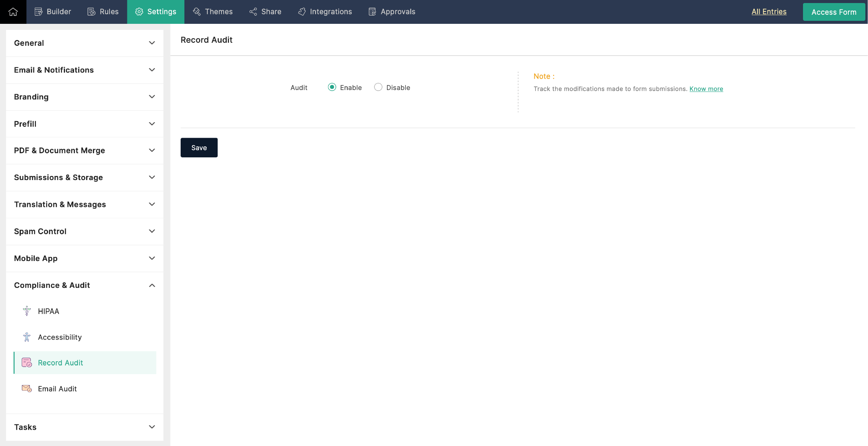This screenshot has width=868, height=446.
Task: Click the Integrations plug icon
Action: tap(302, 12)
